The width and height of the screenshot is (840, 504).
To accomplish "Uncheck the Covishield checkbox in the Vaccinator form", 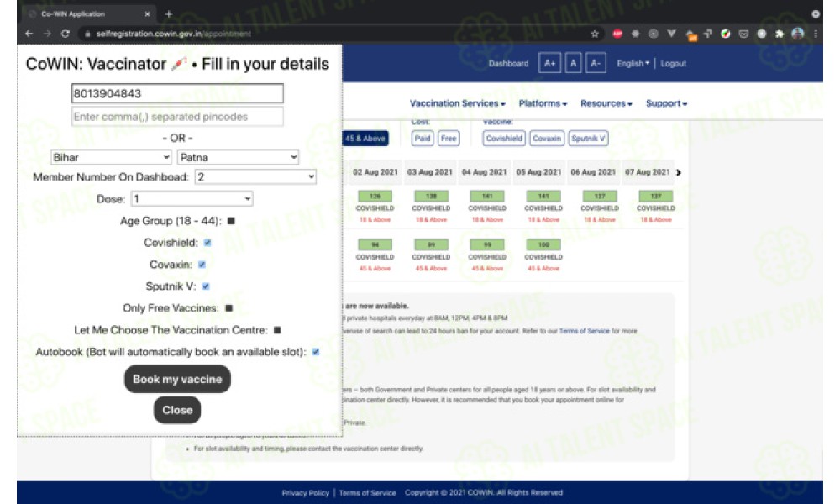I will [207, 243].
